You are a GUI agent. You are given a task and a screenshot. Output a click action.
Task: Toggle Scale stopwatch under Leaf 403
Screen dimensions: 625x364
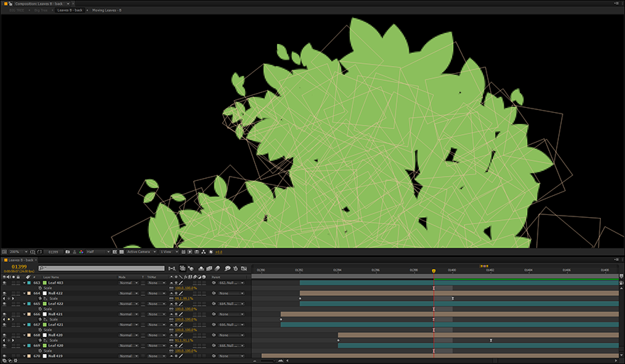coord(40,288)
